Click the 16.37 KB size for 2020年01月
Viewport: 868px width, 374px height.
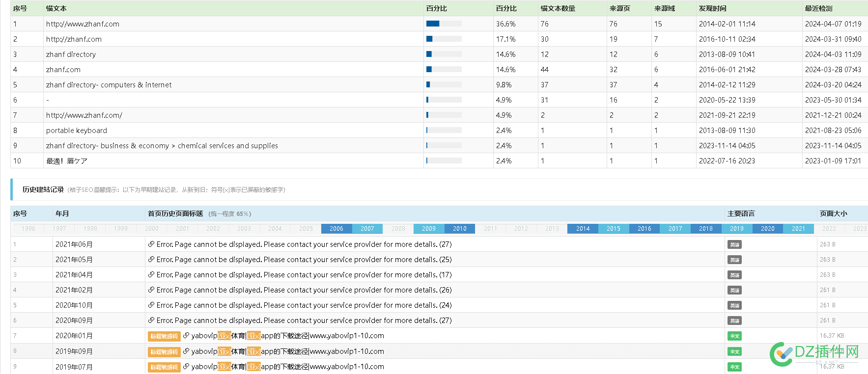(832, 336)
